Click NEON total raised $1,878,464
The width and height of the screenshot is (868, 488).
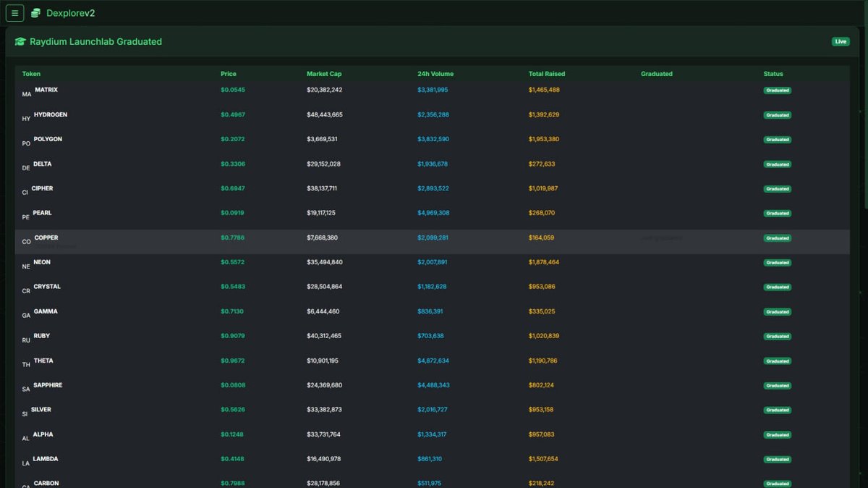(x=544, y=262)
